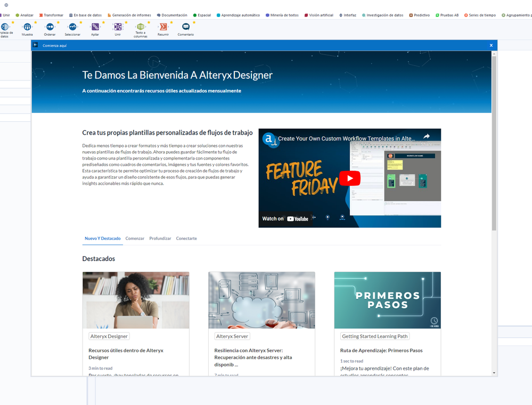Select the Muestra tool icon
The height and width of the screenshot is (405, 532).
click(27, 27)
